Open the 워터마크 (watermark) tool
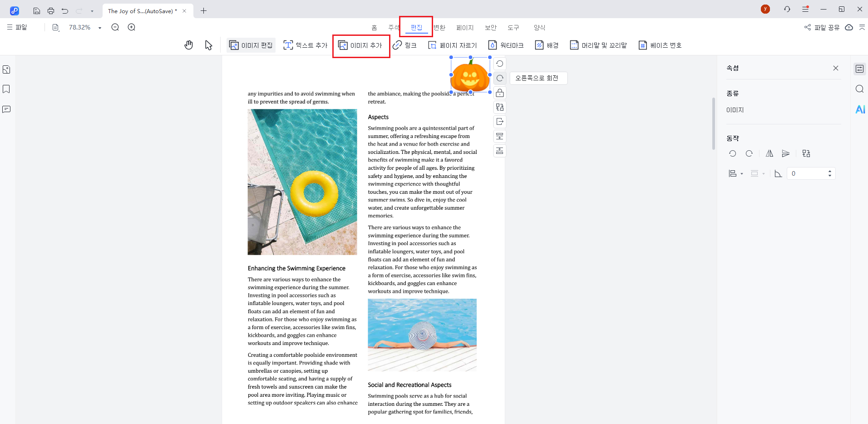868x424 pixels. tap(506, 45)
